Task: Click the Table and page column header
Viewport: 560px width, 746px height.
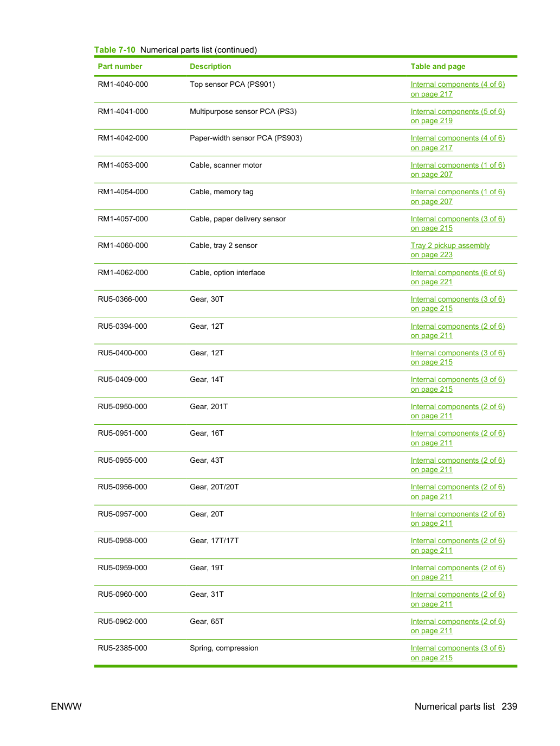Action: pos(438,66)
